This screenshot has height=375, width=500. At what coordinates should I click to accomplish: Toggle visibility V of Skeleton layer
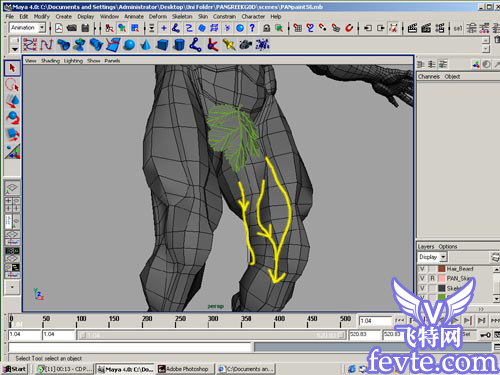pos(422,288)
